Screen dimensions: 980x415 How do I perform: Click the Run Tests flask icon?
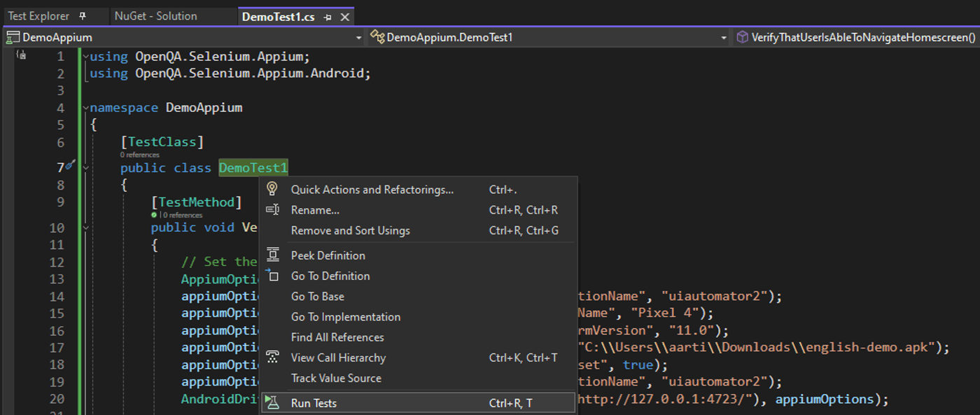click(272, 403)
